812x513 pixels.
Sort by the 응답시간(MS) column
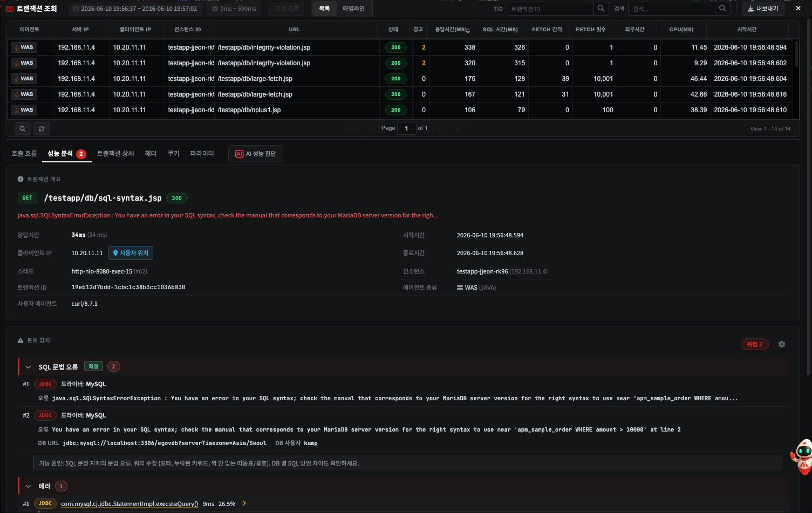(x=451, y=30)
